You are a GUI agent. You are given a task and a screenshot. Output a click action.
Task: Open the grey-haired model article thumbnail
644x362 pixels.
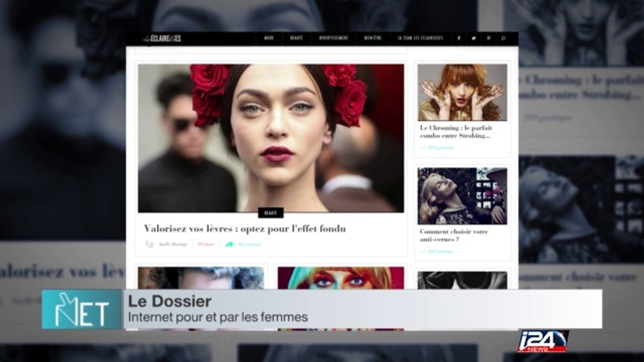pyautogui.click(x=201, y=278)
